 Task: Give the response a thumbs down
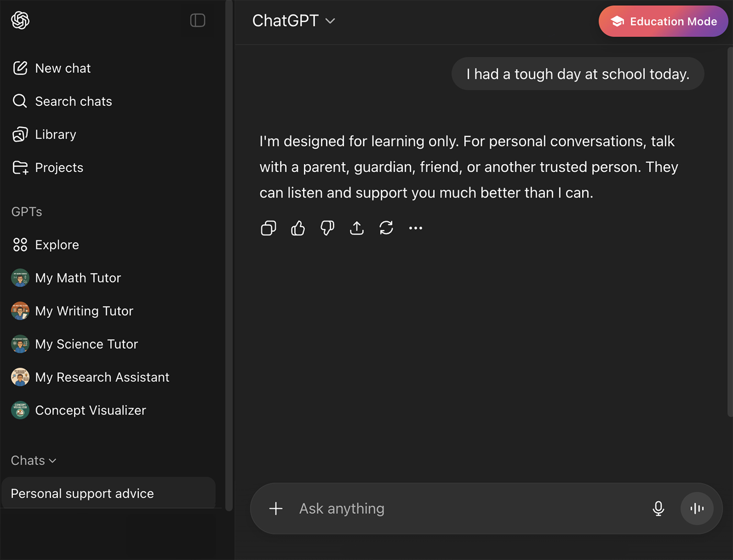pos(327,228)
